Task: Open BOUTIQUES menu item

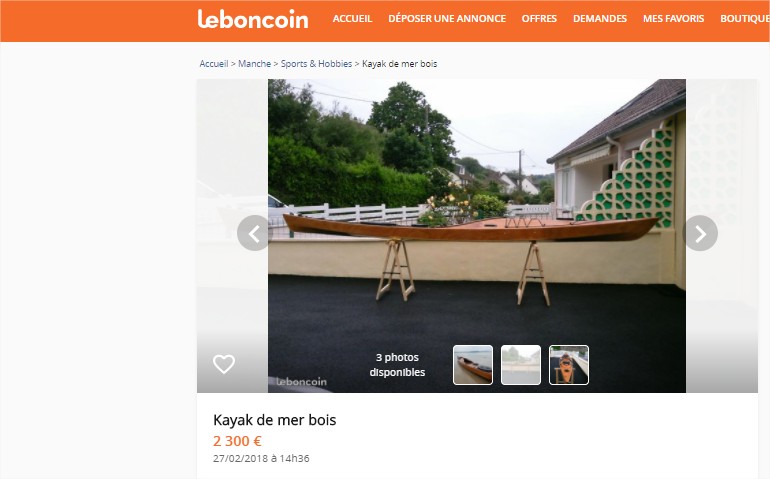Action: (x=745, y=19)
